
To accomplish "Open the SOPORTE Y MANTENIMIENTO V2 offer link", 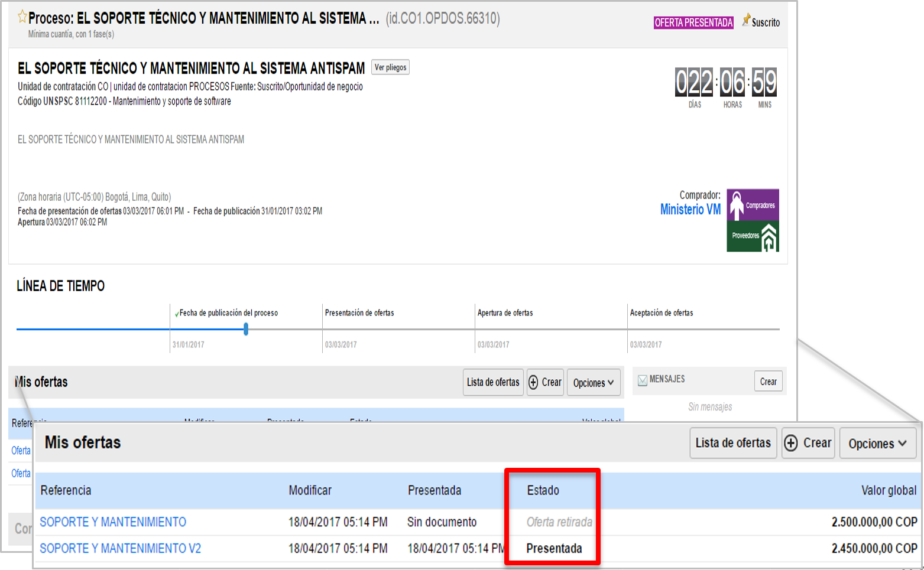I will point(120,548).
